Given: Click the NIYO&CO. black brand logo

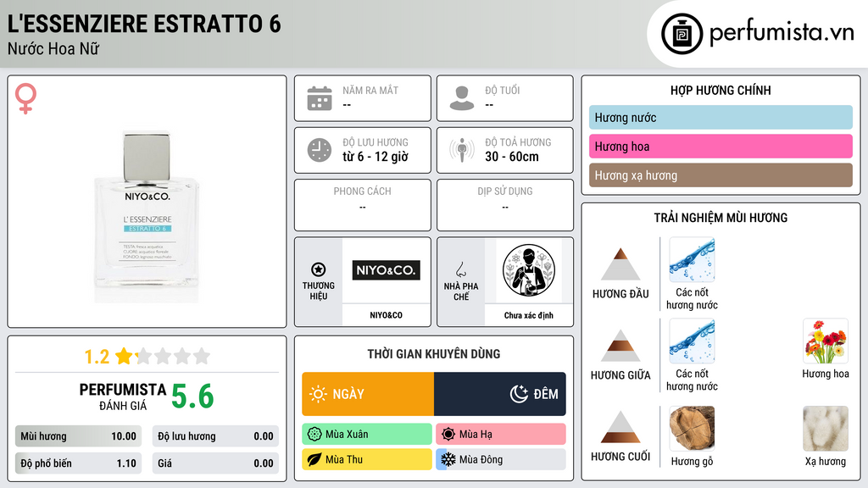Looking at the screenshot, I should point(386,270).
